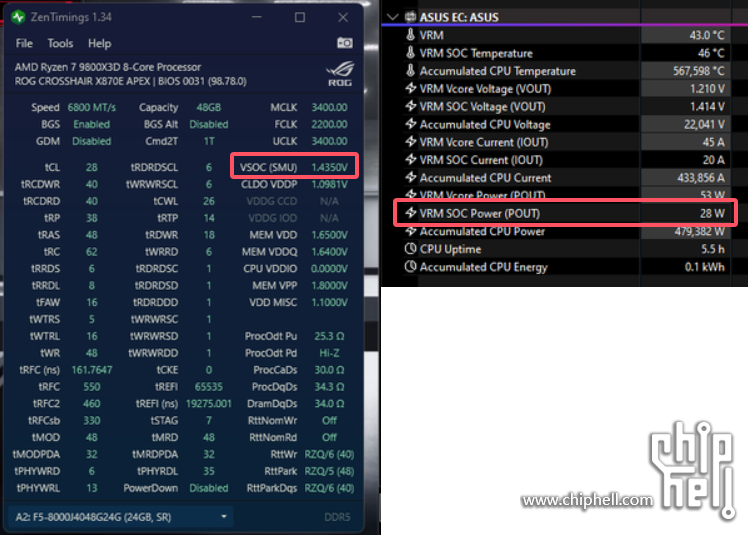Click the RttPark RZQ/5 (48) value

329,471
